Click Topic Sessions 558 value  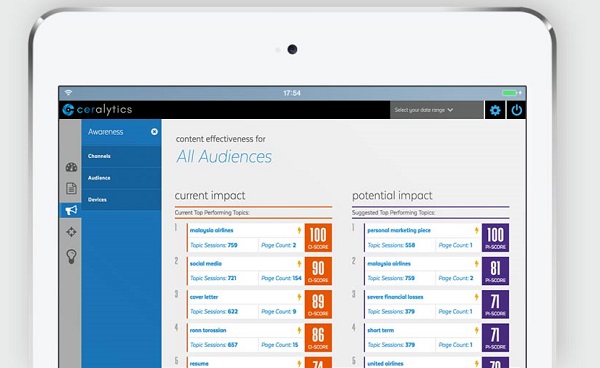[410, 245]
